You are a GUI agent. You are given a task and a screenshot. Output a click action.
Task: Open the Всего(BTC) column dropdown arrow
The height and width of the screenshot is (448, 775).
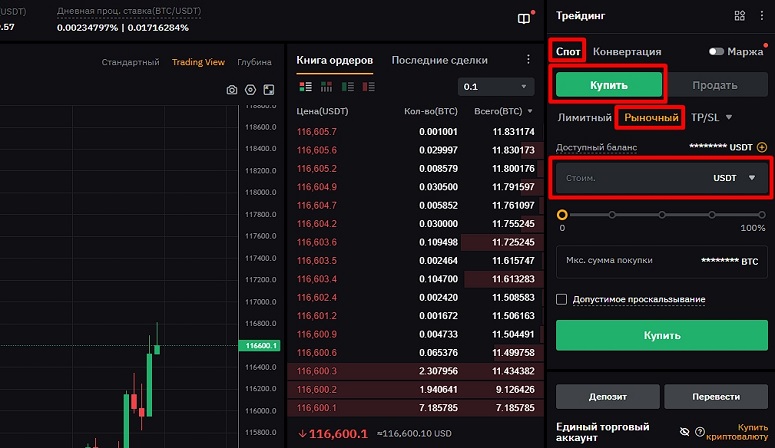coord(530,111)
